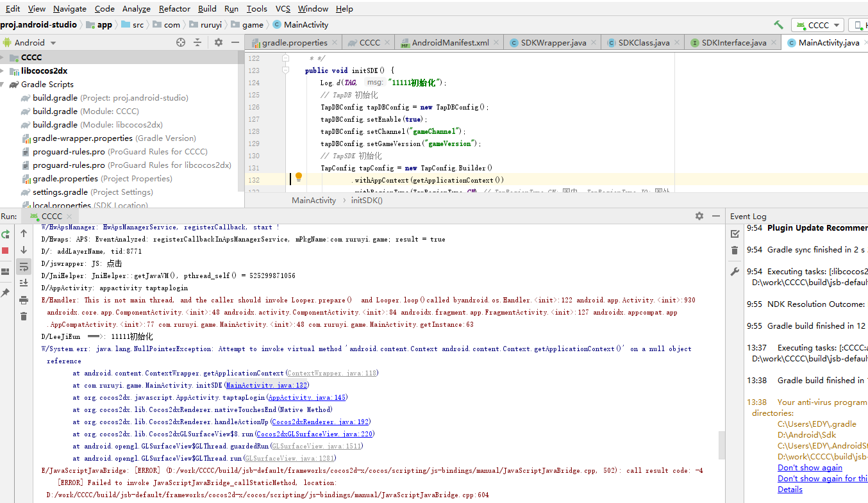Mark all Event Log notifications as read

pyautogui.click(x=735, y=234)
